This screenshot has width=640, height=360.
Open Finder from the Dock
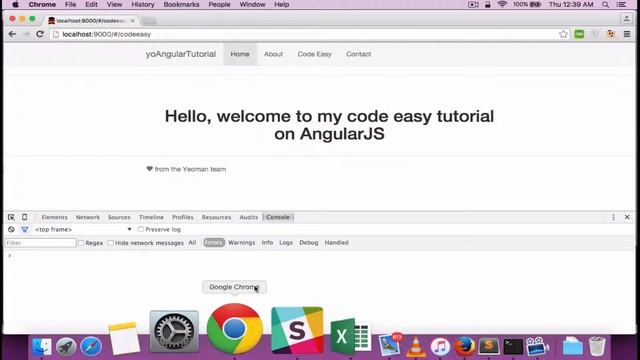pos(42,347)
